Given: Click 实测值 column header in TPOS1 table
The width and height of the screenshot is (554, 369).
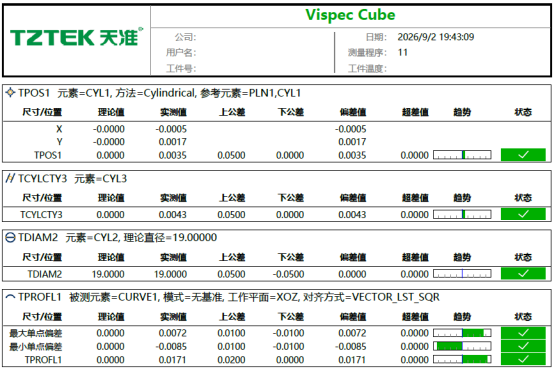Looking at the screenshot, I should [173, 112].
